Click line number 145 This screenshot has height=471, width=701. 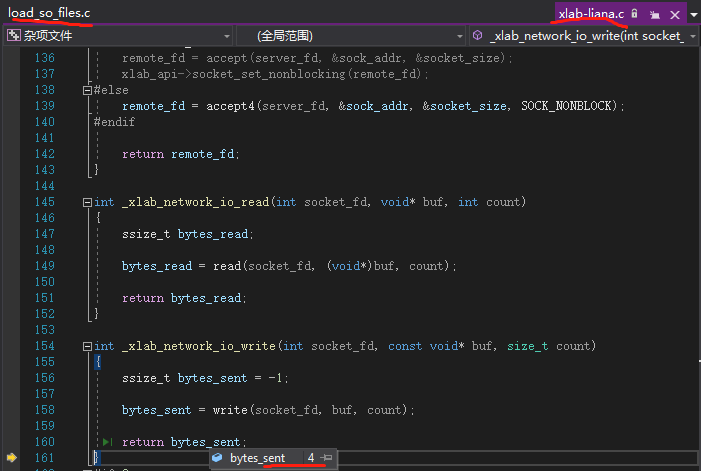(x=44, y=202)
